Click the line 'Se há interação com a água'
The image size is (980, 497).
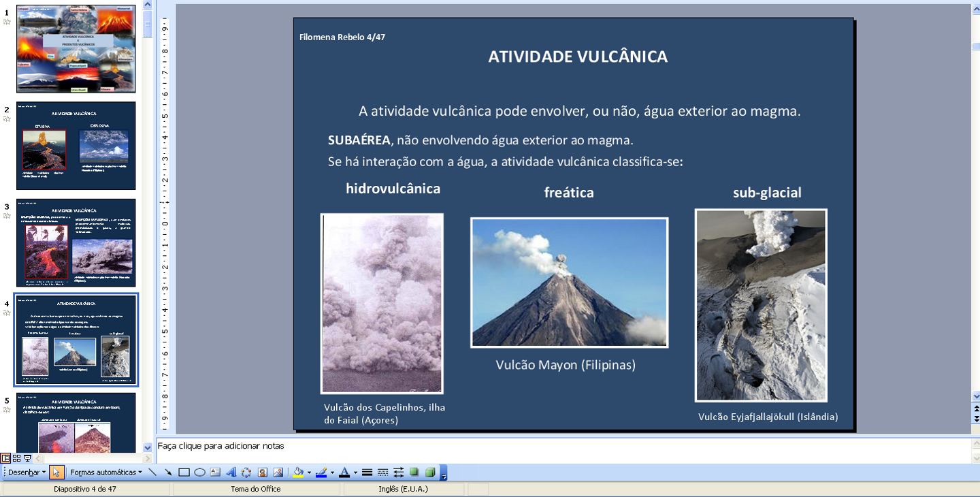[506, 162]
